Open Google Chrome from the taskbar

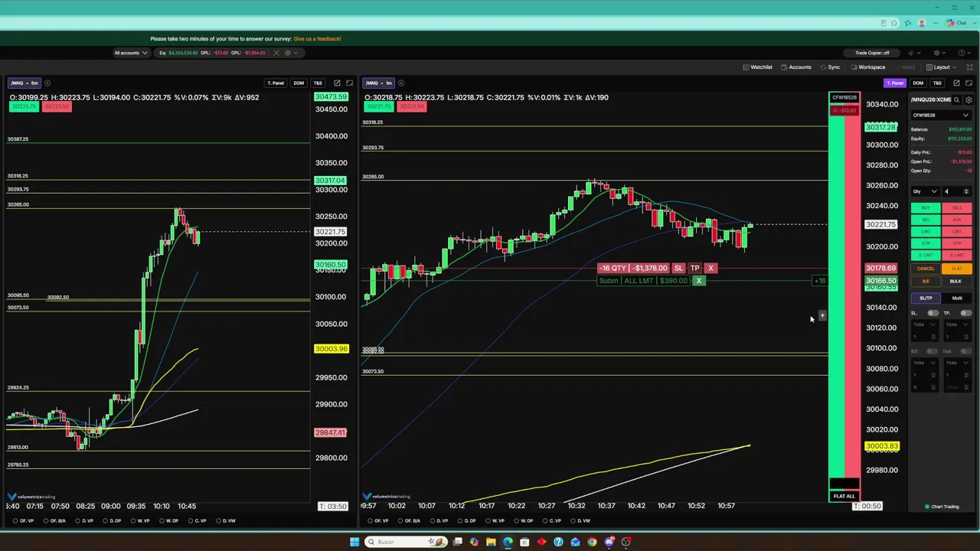pyautogui.click(x=593, y=542)
